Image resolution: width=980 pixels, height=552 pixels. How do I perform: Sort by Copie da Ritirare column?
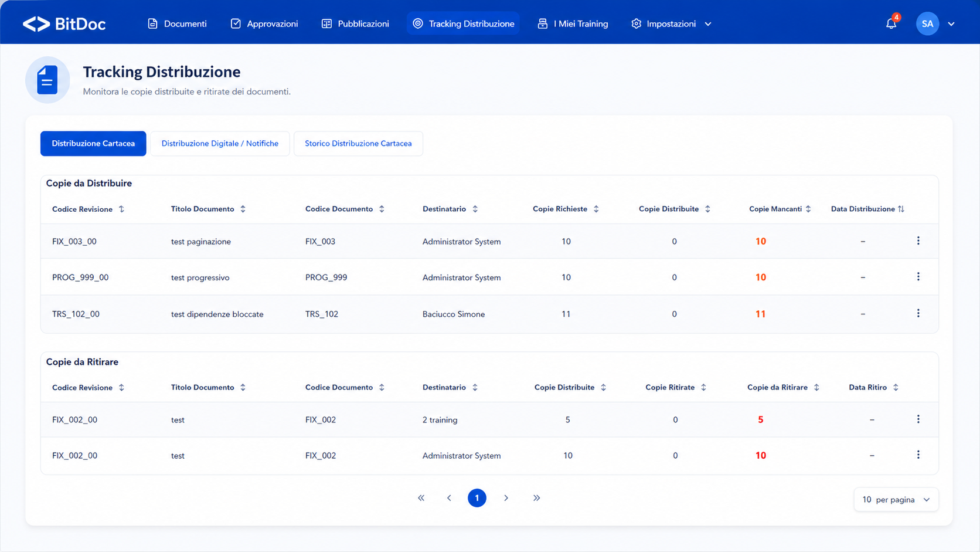(816, 388)
